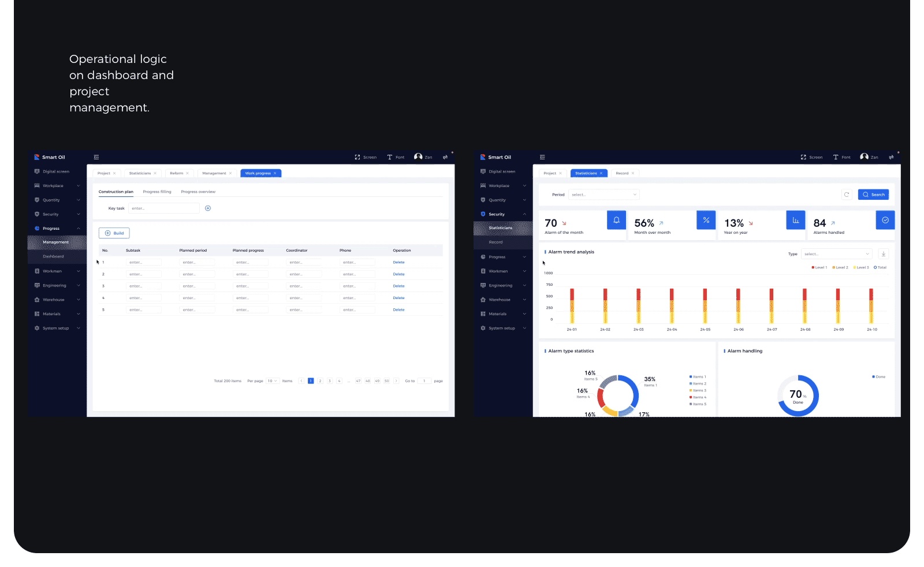Screen dimensions: 924x567
Task: Open the Period select dropdown
Action: coord(604,195)
